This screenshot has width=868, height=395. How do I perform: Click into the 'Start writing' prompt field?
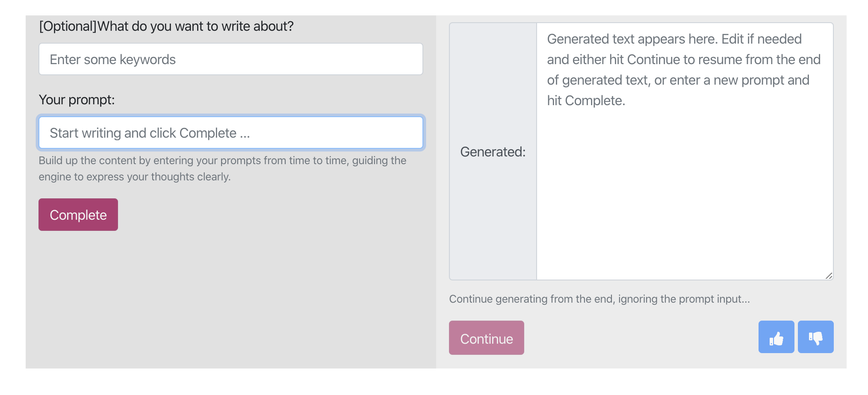pos(230,133)
